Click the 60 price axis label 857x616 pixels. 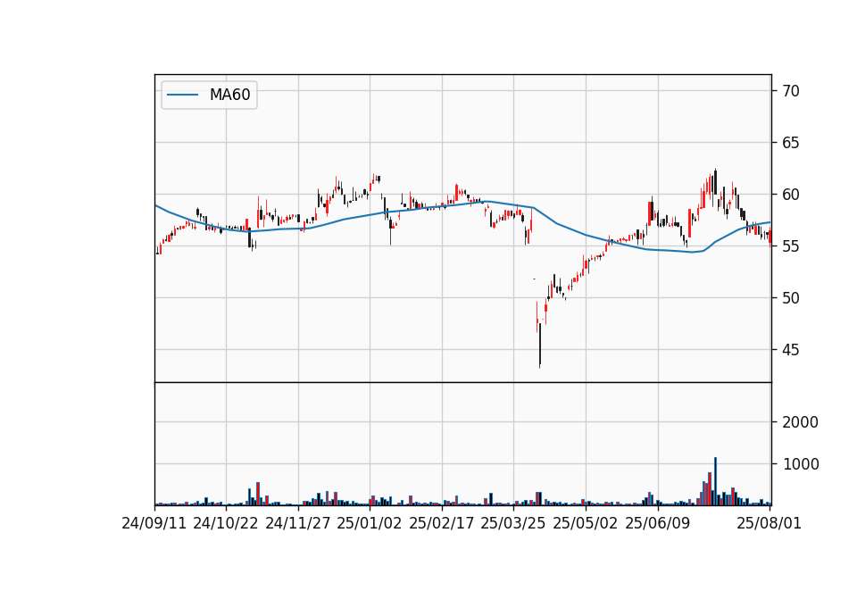click(790, 195)
